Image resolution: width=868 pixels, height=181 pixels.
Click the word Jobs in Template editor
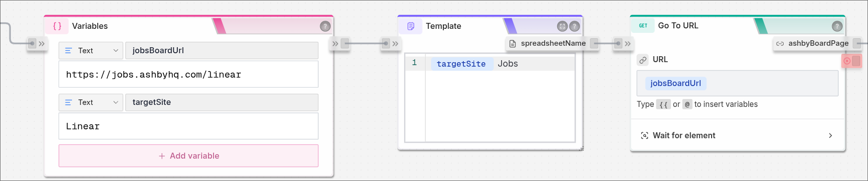(507, 64)
